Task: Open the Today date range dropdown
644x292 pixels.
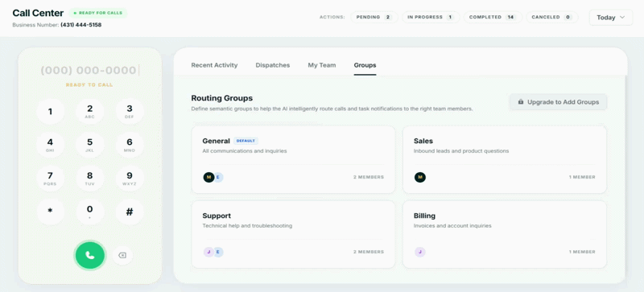Action: click(611, 17)
